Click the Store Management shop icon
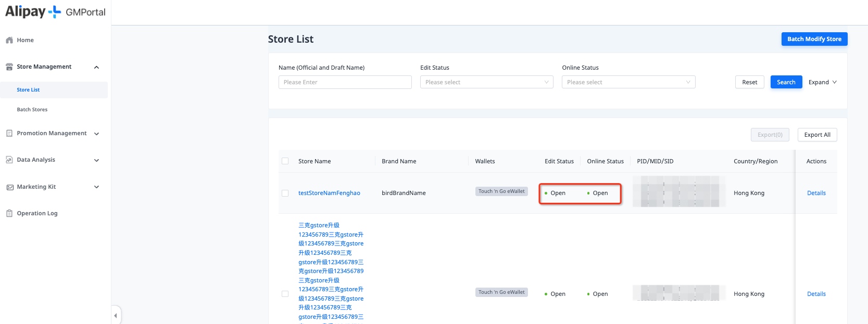 point(9,67)
